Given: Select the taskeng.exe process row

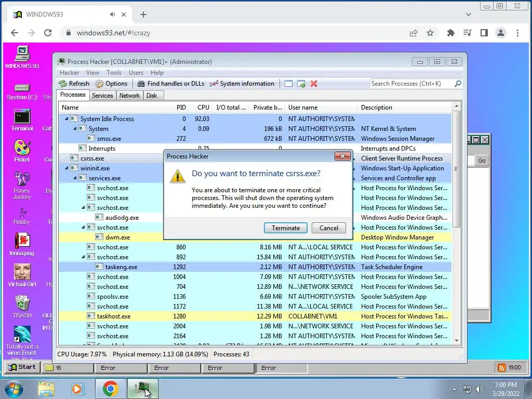Looking at the screenshot, I should pyautogui.click(x=255, y=267).
